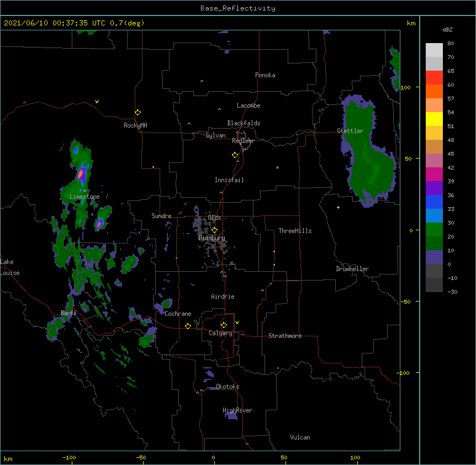Screen dimensions: 476x465
Task: Select the red 65–60 dBZ legend swatch
Action: 434,78
